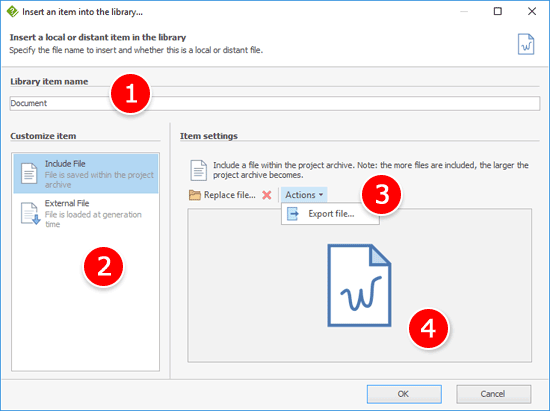550x411 pixels.
Task: Click the green app icon in title bar
Action: [12, 12]
